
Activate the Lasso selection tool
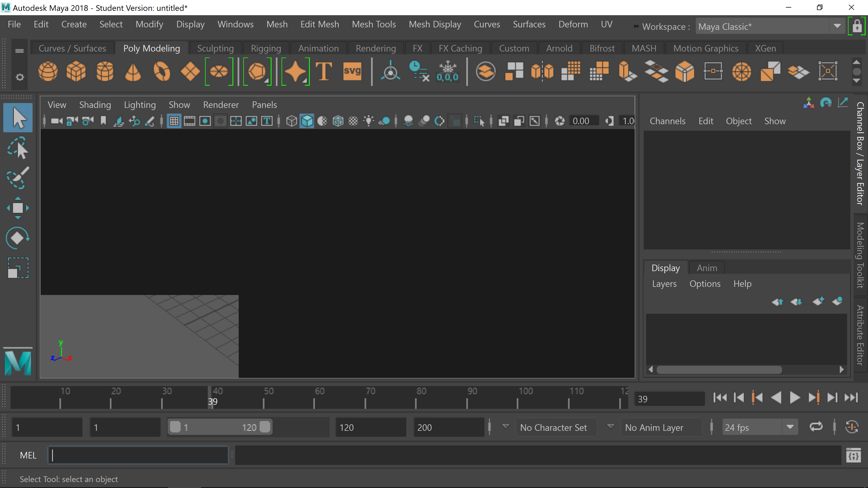click(x=18, y=148)
